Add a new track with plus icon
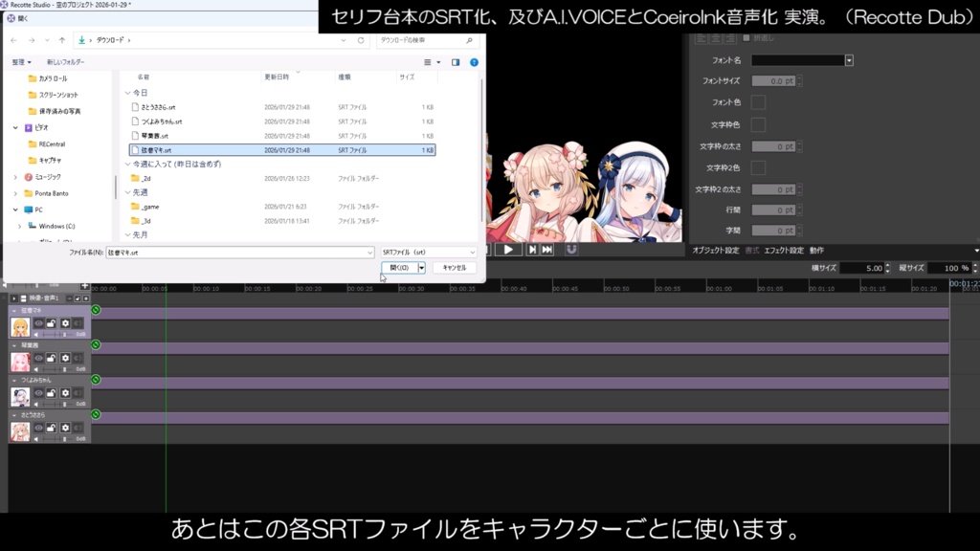The width and height of the screenshot is (980, 551). [84, 285]
